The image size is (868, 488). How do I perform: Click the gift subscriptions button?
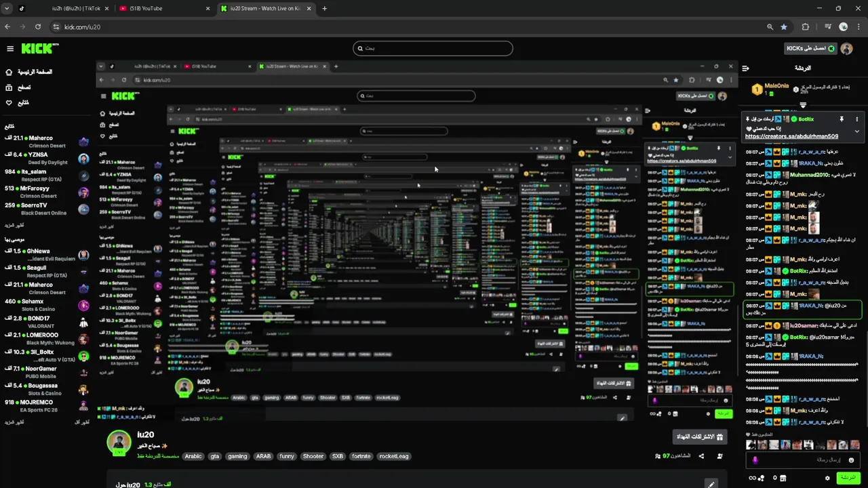[x=700, y=436]
